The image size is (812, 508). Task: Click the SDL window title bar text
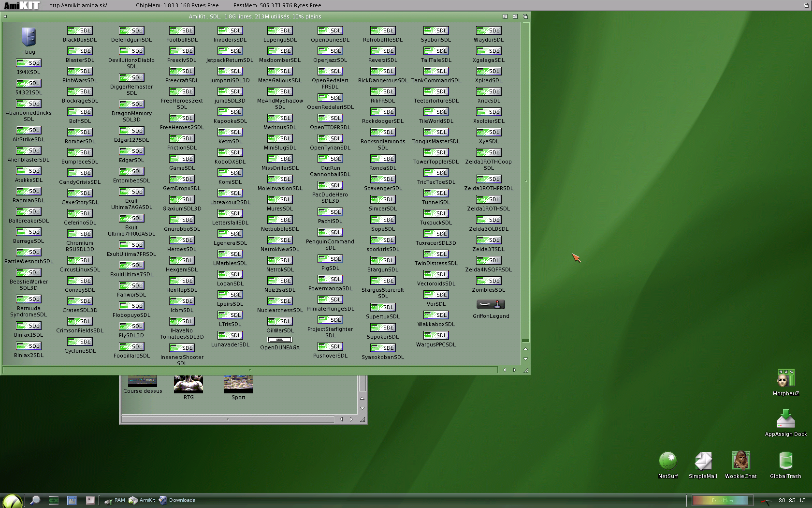click(255, 16)
